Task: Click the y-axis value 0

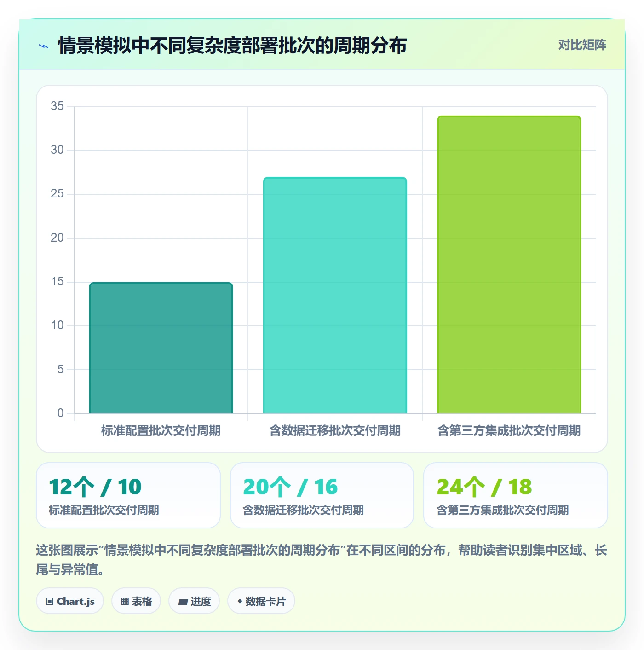Action: click(x=61, y=413)
